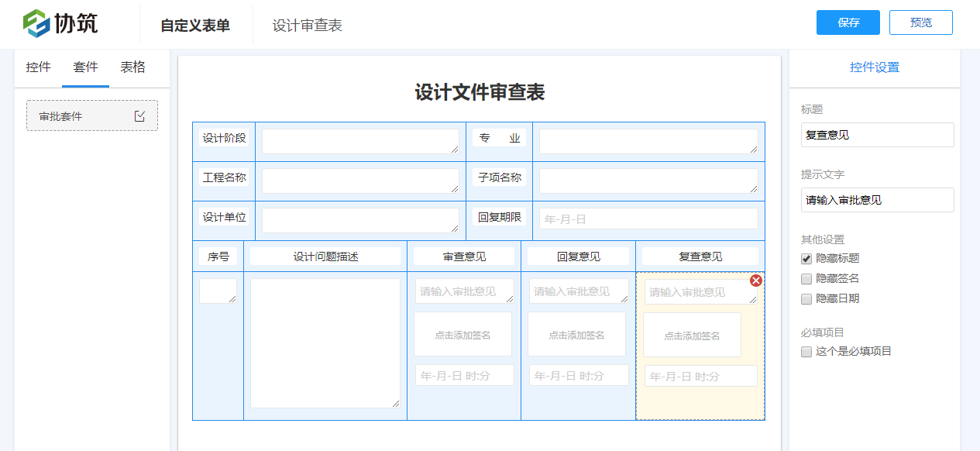The width and height of the screenshot is (980, 451).
Task: Open the 自定义表单 menu item
Action: 197,25
